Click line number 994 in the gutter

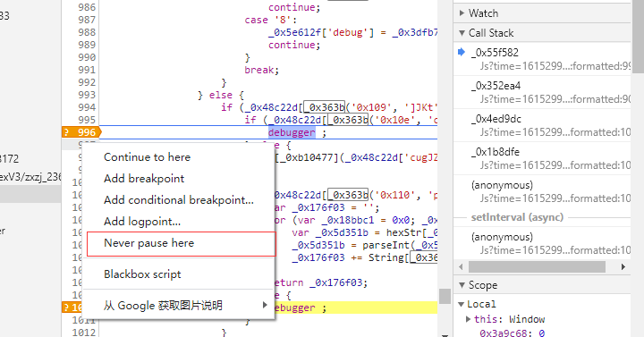[x=87, y=107]
